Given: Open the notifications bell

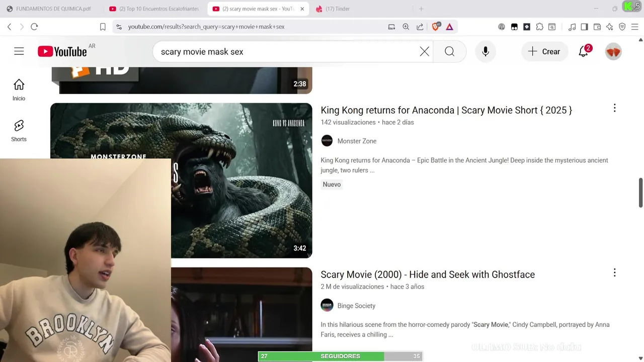Looking at the screenshot, I should tap(584, 51).
